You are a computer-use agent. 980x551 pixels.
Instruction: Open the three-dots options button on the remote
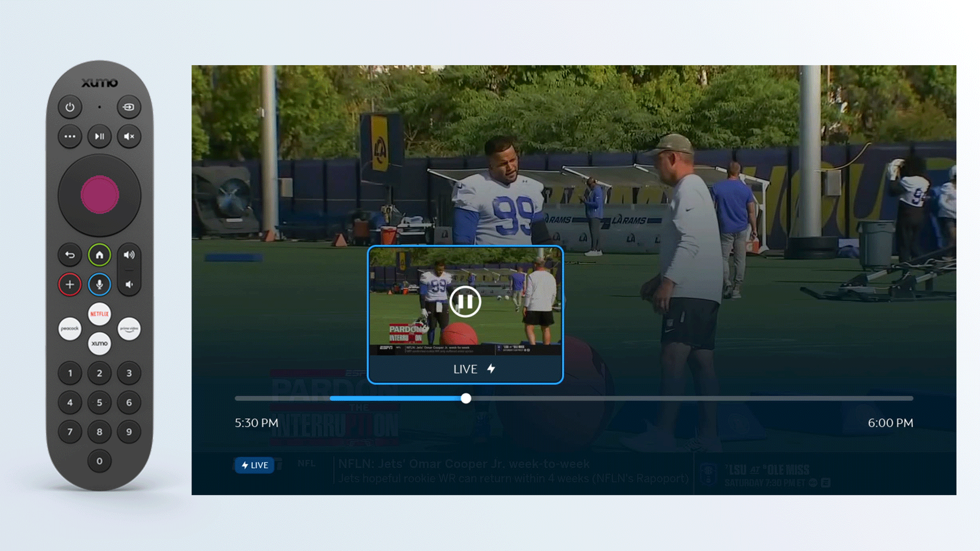70,137
